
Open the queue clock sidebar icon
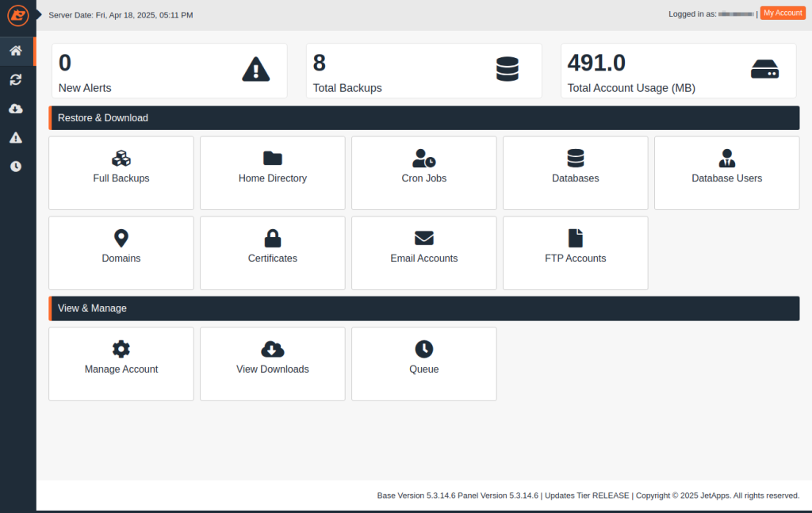(x=16, y=167)
